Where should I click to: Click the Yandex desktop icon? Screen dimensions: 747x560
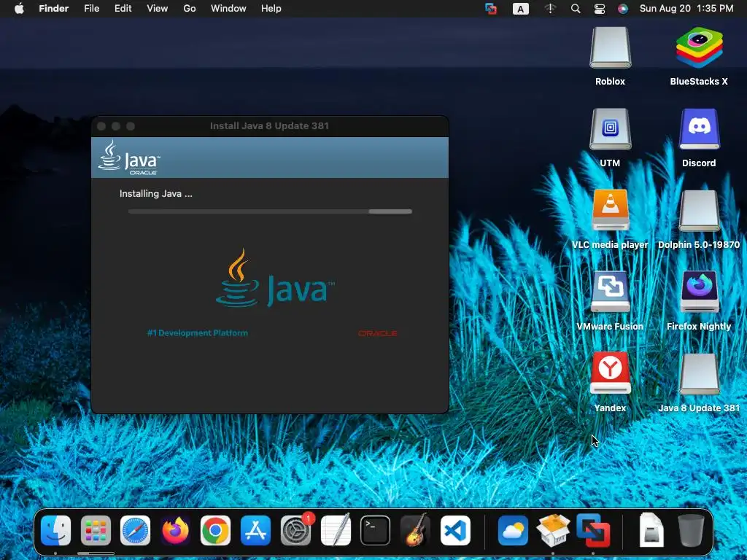(610, 374)
